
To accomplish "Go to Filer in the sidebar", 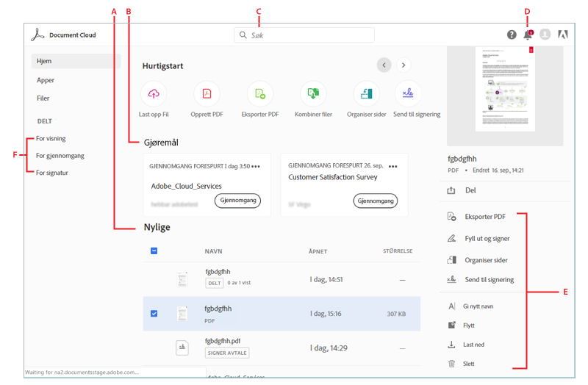I will point(43,98).
